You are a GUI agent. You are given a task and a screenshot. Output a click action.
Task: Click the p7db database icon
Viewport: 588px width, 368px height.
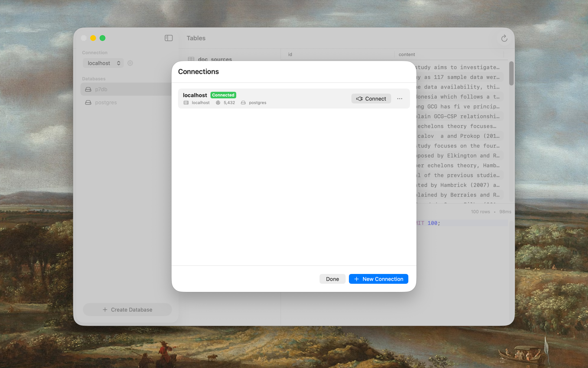(88, 89)
